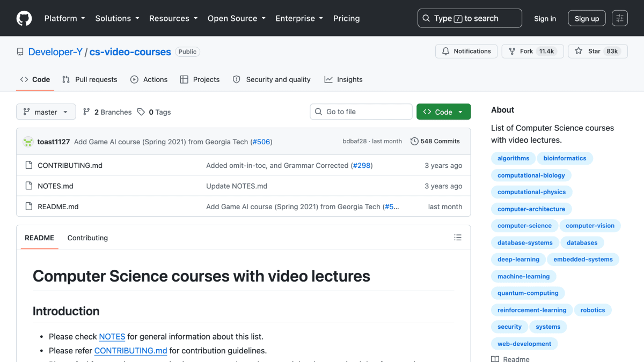Open the master branch dropdown
Screen dimensions: 644x362
point(46,112)
